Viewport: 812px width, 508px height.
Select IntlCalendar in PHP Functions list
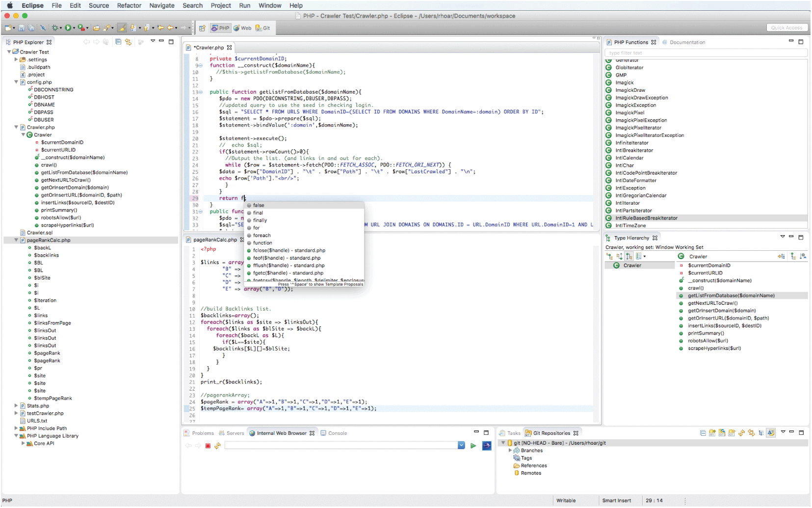(629, 158)
